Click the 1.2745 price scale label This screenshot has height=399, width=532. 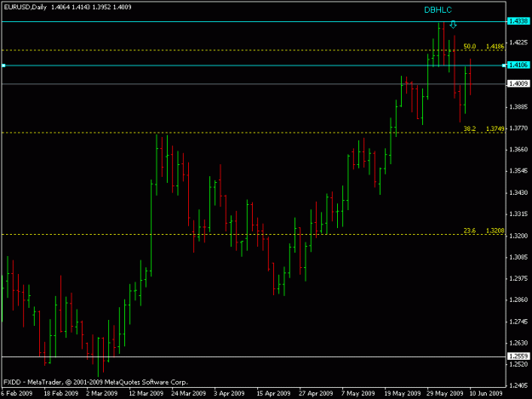(x=518, y=322)
